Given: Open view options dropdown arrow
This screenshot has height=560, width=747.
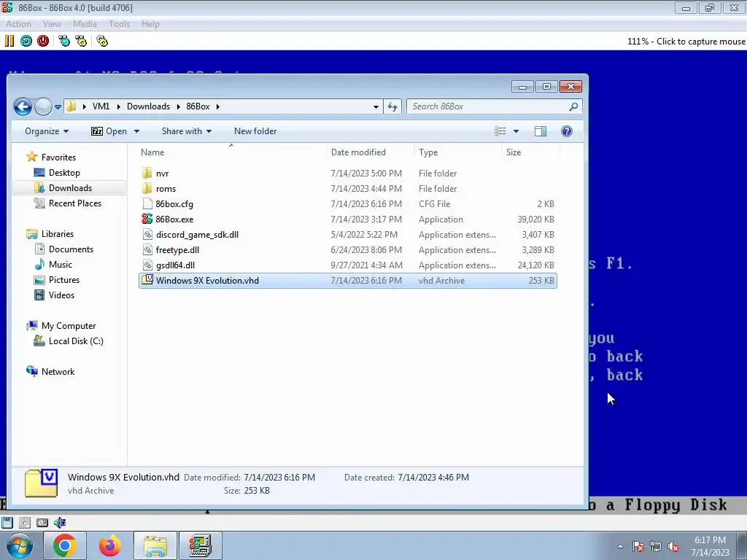Looking at the screenshot, I should (516, 131).
